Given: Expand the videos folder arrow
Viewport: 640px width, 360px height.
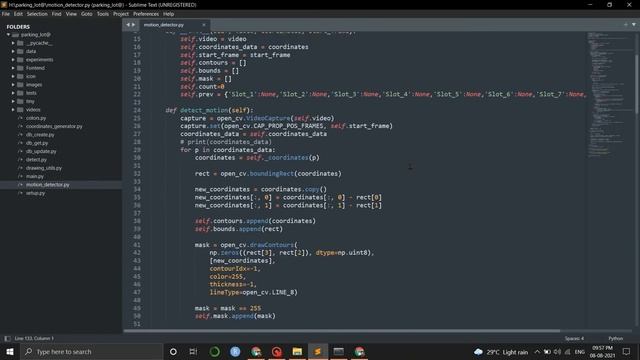Looking at the screenshot, I should point(13,109).
